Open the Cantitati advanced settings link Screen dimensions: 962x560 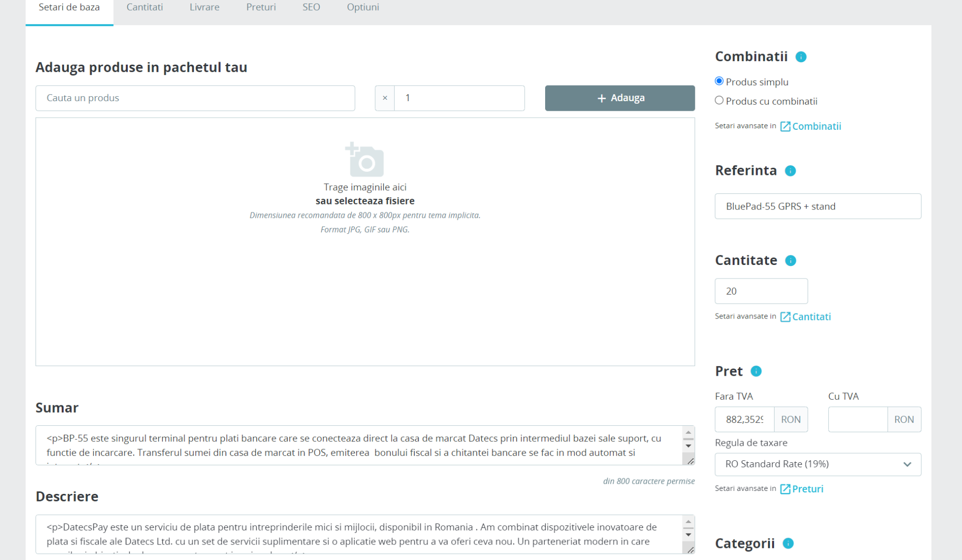[x=811, y=317]
